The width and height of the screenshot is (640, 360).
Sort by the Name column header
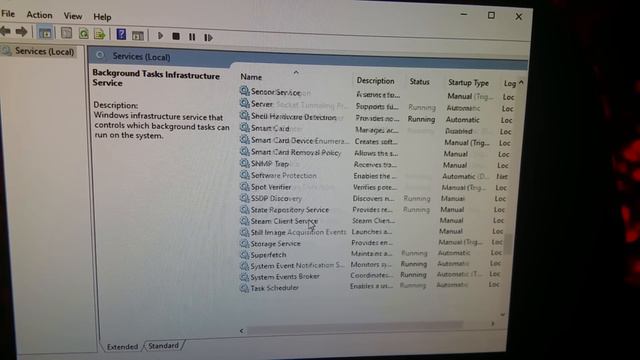pos(251,77)
